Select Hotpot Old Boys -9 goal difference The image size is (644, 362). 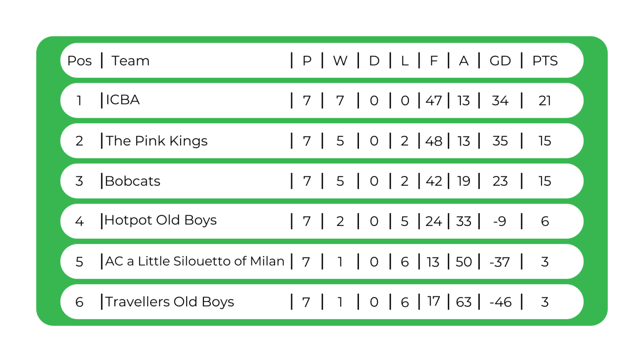pos(499,221)
